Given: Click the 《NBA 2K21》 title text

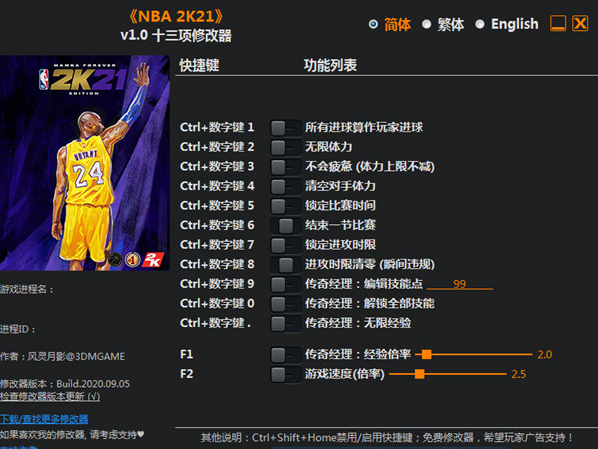Looking at the screenshot, I should (x=176, y=16).
